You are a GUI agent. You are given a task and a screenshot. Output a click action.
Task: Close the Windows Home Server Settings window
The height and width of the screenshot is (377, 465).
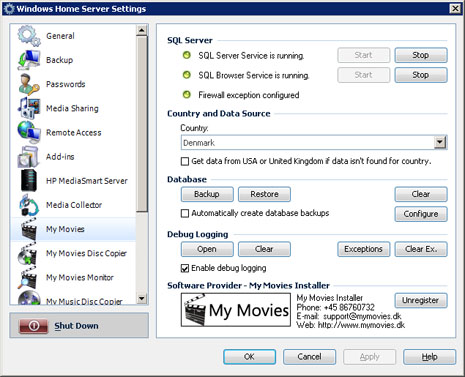click(455, 8)
